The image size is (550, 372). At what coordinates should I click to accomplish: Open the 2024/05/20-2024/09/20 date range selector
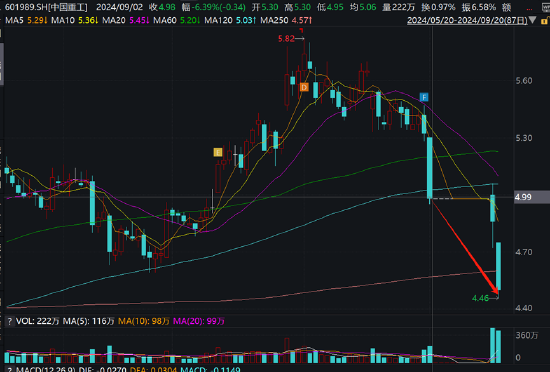pos(467,20)
